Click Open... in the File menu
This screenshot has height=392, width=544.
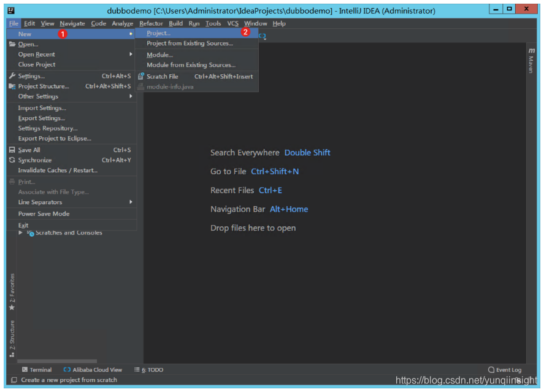[x=71, y=44]
